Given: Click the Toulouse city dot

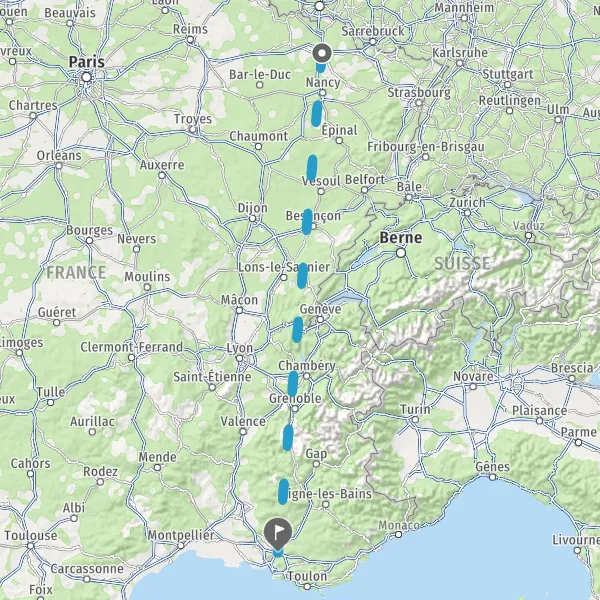Looking at the screenshot, I should [x=31, y=546].
